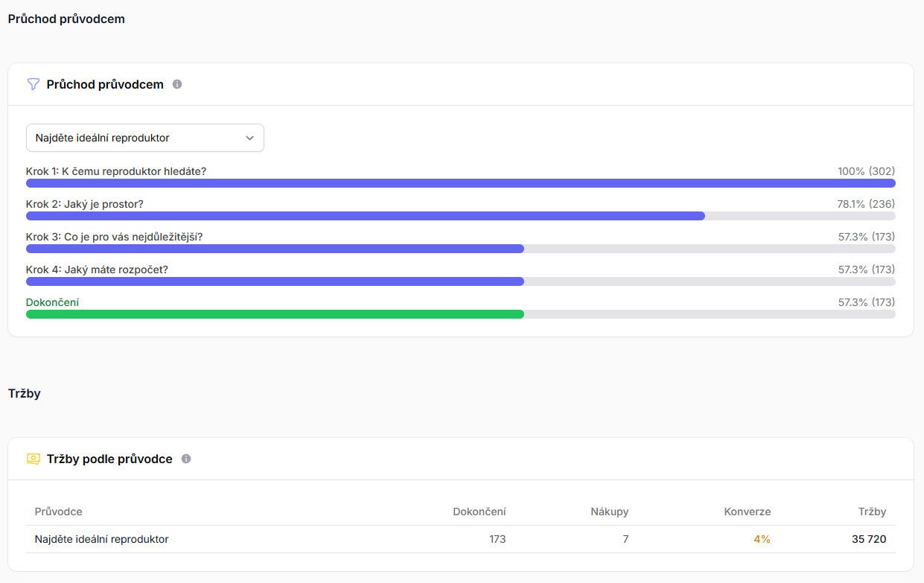Screen dimensions: 924x583
Task: Click the Krok 3 progress bar
Action: pyautogui.click(x=461, y=249)
